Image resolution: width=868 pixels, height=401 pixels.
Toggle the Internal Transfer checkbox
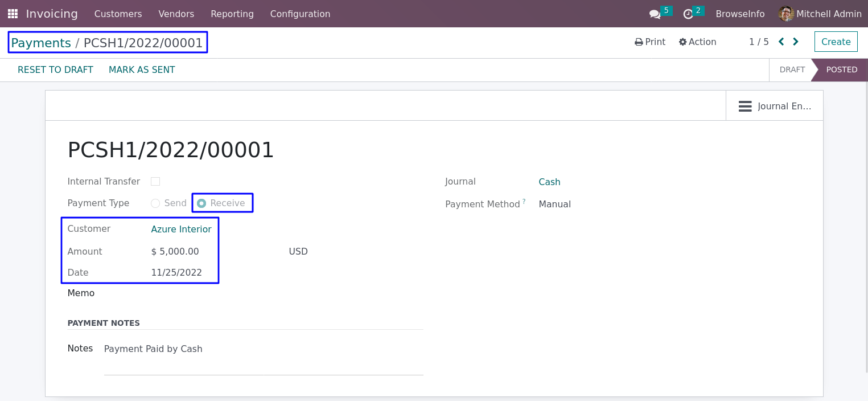pyautogui.click(x=155, y=181)
